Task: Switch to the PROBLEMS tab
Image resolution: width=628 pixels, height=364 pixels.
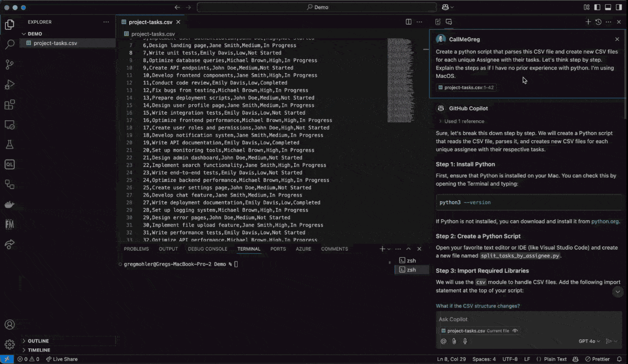Action: coord(136,249)
